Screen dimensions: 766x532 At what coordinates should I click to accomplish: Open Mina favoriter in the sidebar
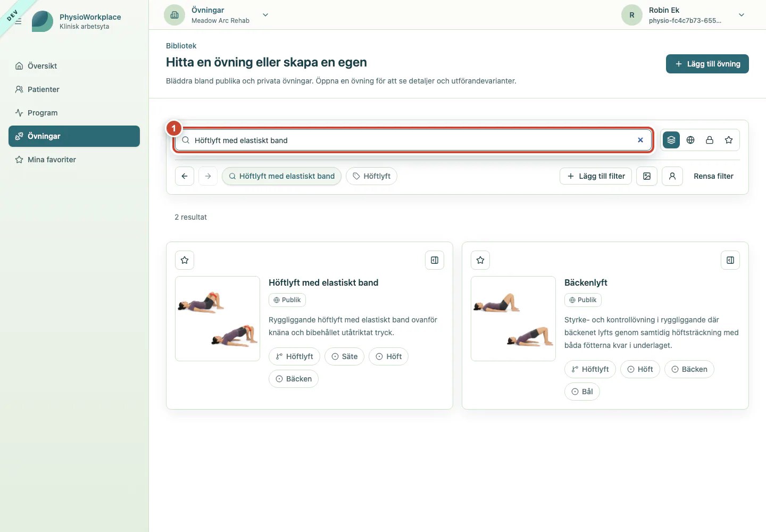coord(74,160)
